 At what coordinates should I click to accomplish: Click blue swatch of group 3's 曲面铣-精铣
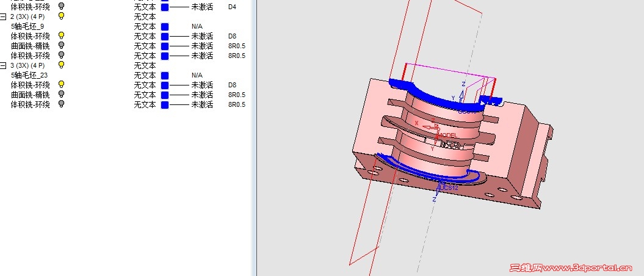tap(165, 95)
